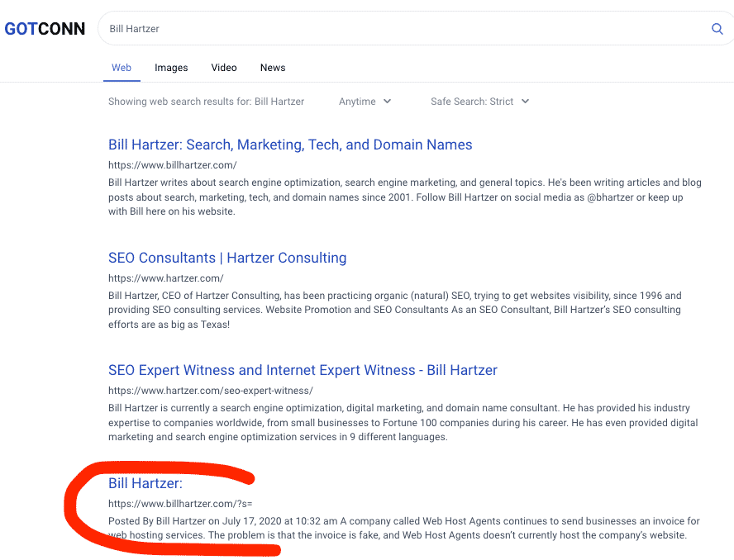Switch to the Images tab
Viewport: 734px width, 560px height.
[x=171, y=68]
